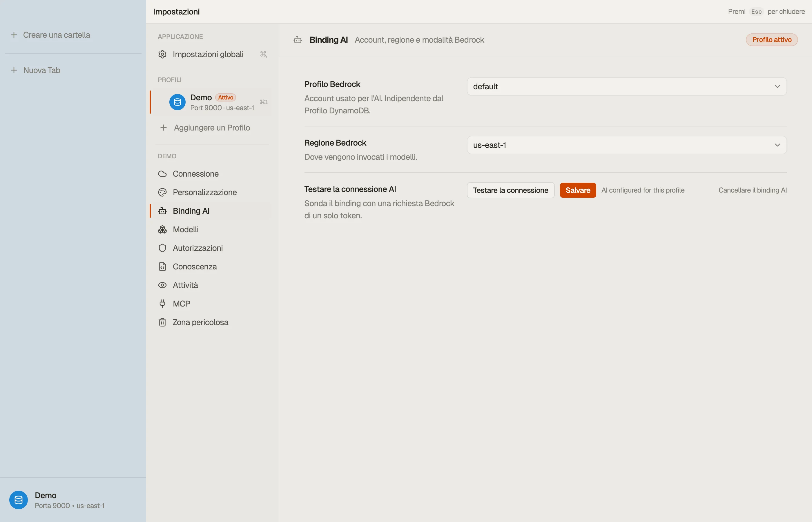Click the plus icon for Aggiungere un Profilo
The width and height of the screenshot is (812, 522).
163,128
